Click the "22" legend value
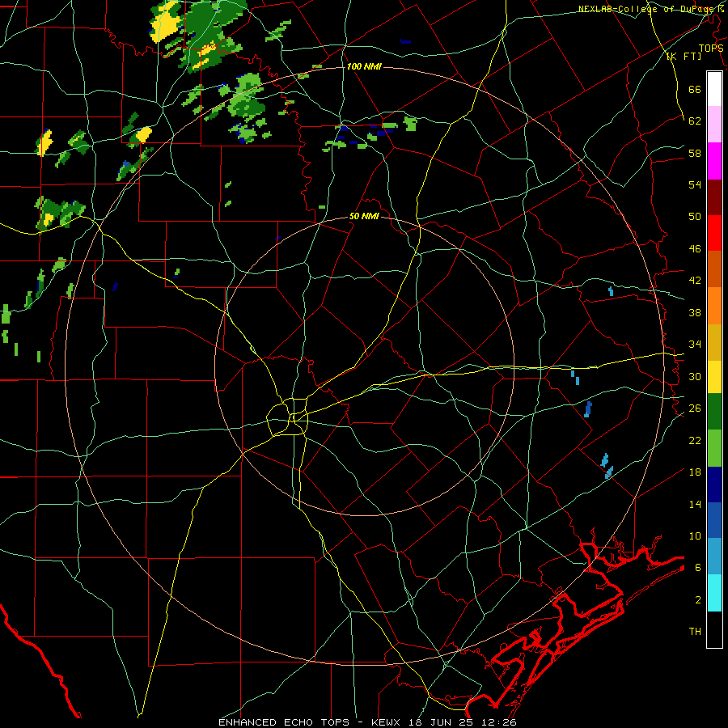This screenshot has width=728, height=728. tap(695, 440)
